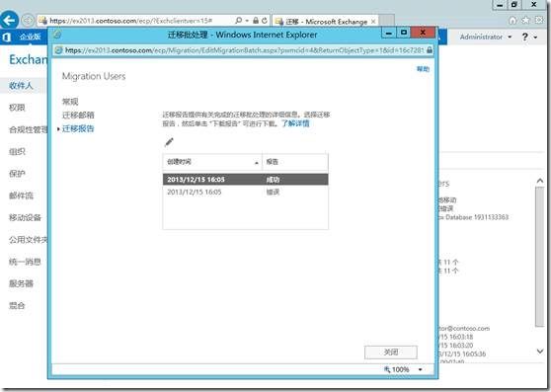Screen dimensions: 551x392
Task: Open the favorites star icon
Action: click(x=525, y=21)
